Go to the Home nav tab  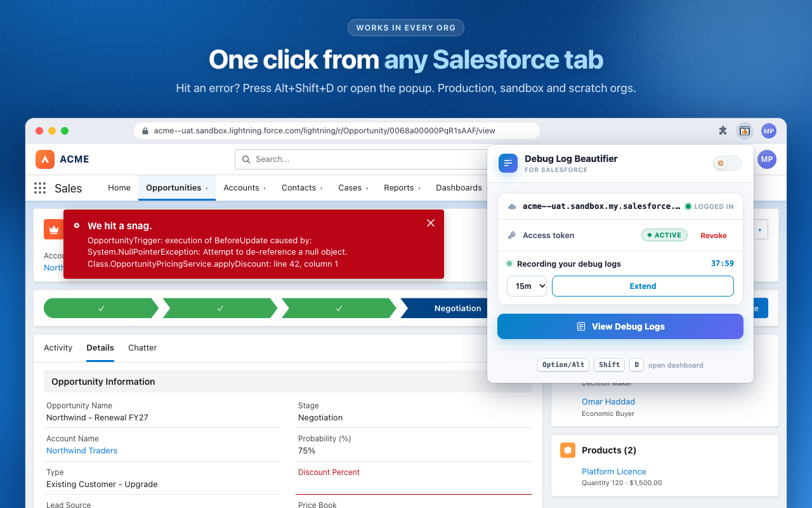click(119, 188)
